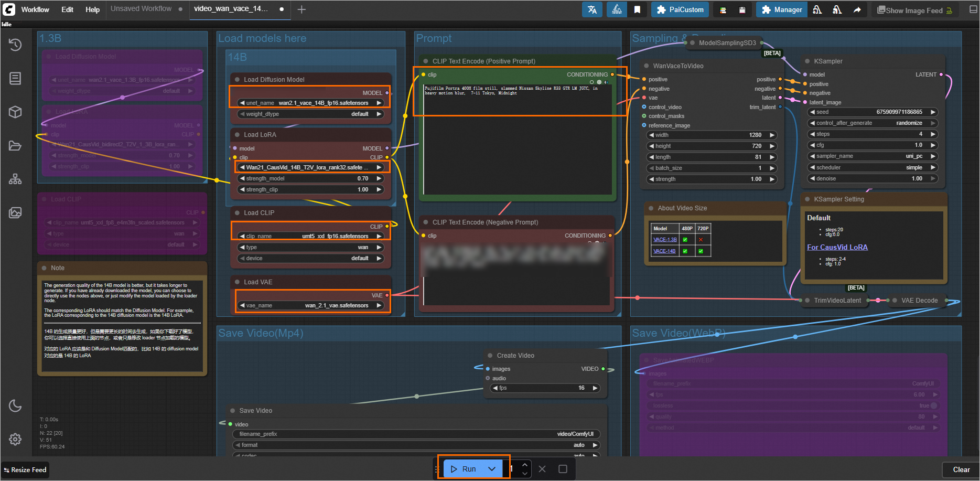980x481 pixels.
Task: Select unet_name wan2.1_vace_14B model field
Action: 311,103
